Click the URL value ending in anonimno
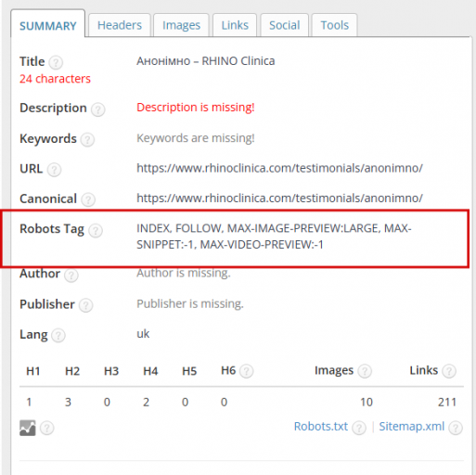476x475 pixels. tap(279, 168)
